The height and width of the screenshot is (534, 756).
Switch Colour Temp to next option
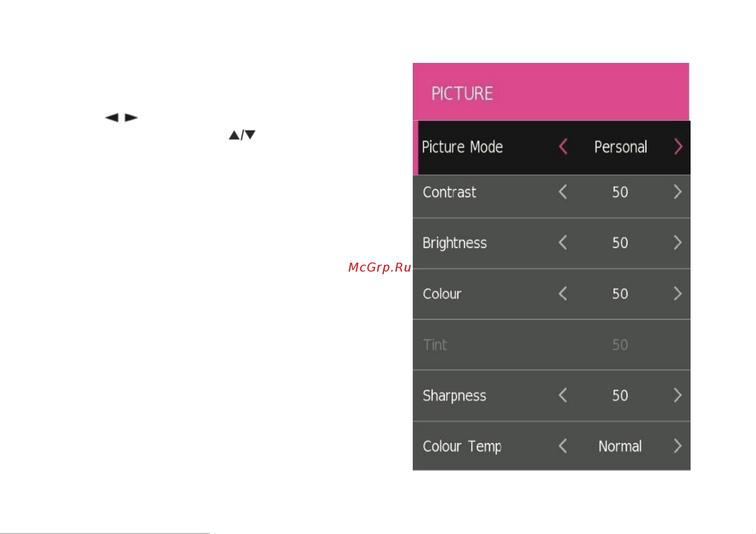point(677,446)
